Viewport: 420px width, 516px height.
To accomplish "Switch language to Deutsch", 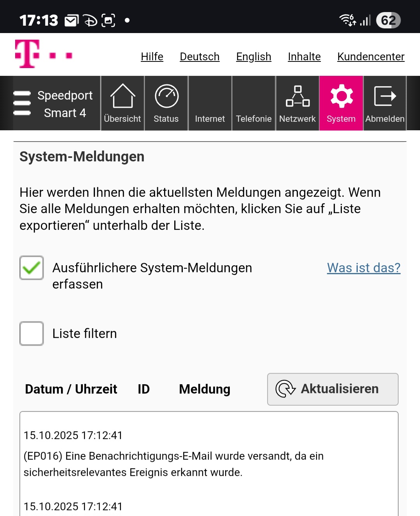I will pos(199,57).
